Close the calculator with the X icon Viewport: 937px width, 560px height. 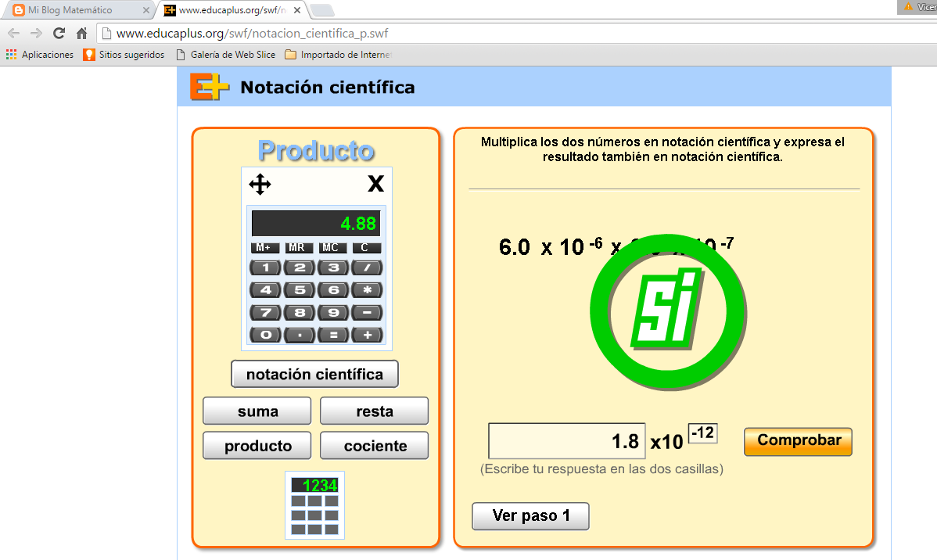pyautogui.click(x=376, y=183)
